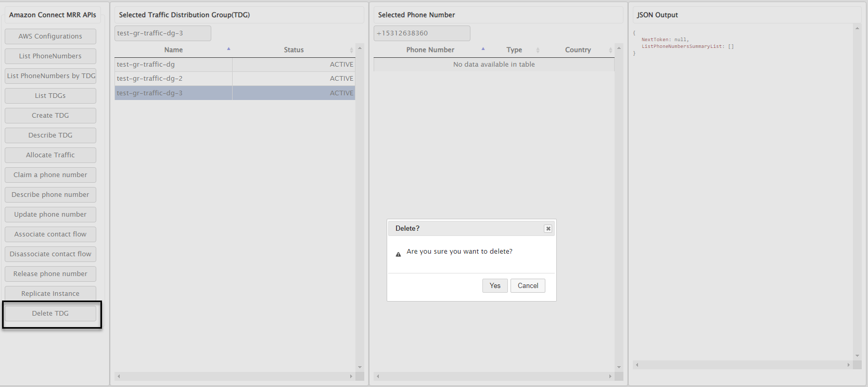Confirm deletion with the Yes button
The height and width of the screenshot is (387, 868).
pyautogui.click(x=495, y=285)
